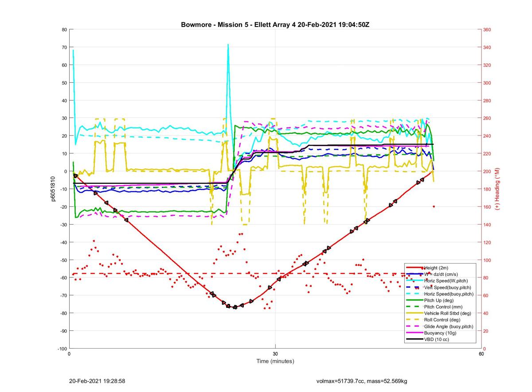Image resolution: width=532 pixels, height=392 pixels.
Task: Click the '-30' tick on left axis
Action: point(63,225)
